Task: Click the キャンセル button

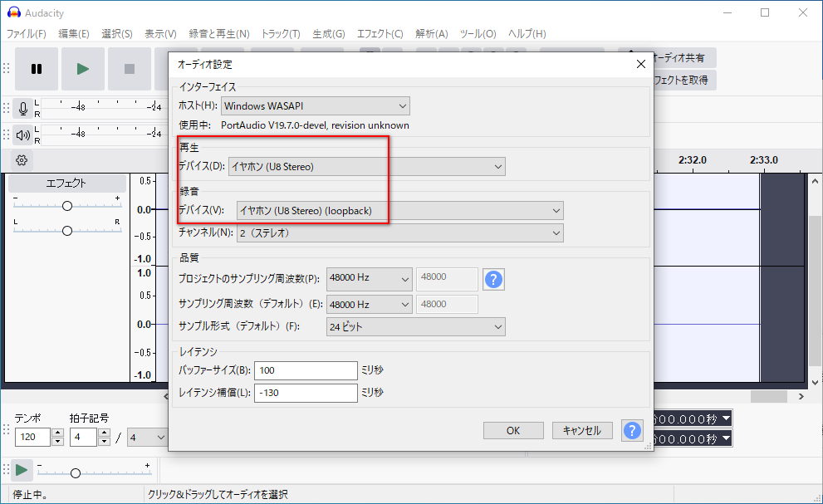Action: [582, 430]
